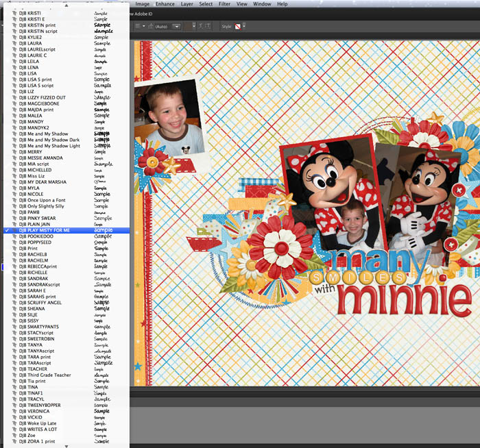Open the Help menu

pyautogui.click(x=283, y=4)
